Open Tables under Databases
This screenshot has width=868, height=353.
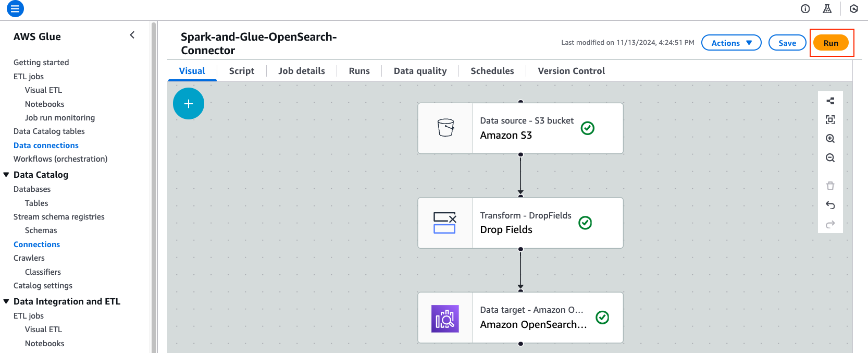36,203
